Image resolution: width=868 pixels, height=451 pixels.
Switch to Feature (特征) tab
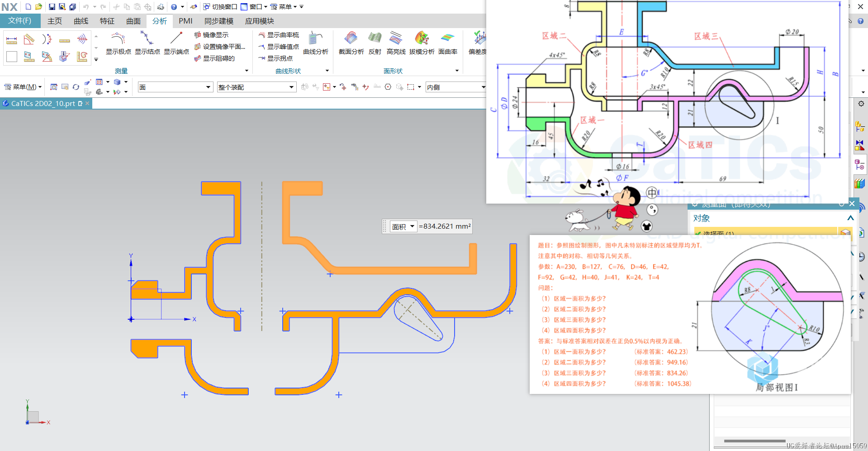pyautogui.click(x=107, y=21)
